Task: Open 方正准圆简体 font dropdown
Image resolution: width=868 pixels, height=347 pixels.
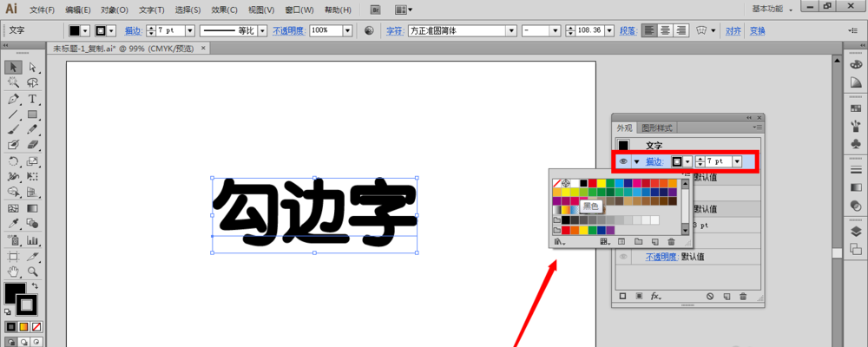Action: [x=511, y=31]
